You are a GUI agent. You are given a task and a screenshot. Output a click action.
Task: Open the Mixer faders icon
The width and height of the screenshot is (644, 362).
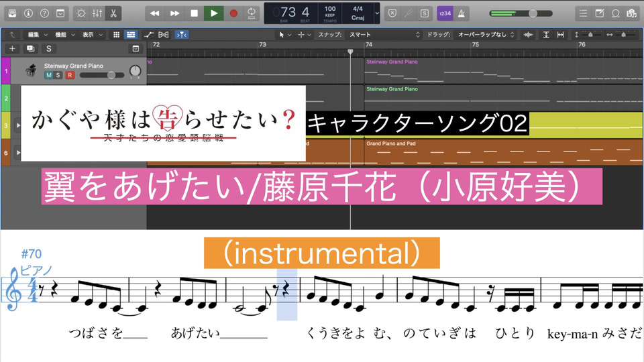coord(97,13)
